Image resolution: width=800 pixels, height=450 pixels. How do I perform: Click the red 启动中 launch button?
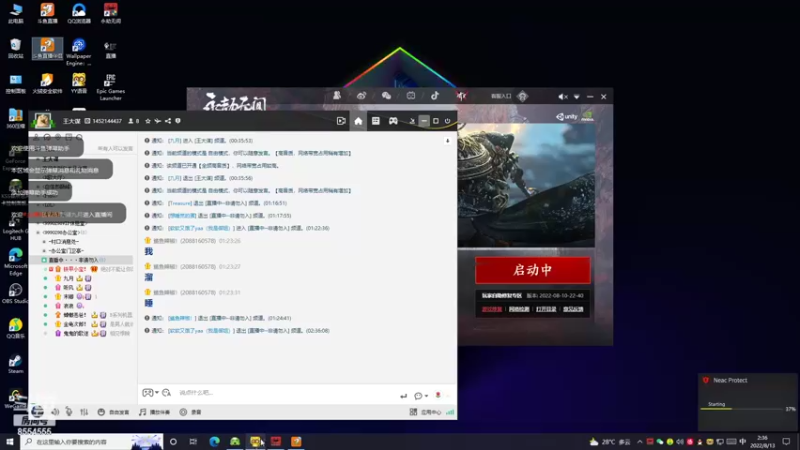click(533, 270)
